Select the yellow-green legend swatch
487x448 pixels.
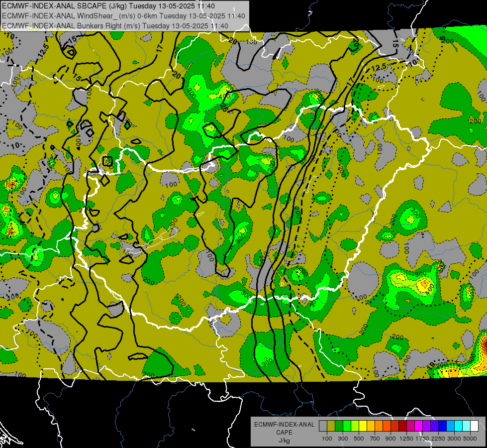(x=355, y=426)
